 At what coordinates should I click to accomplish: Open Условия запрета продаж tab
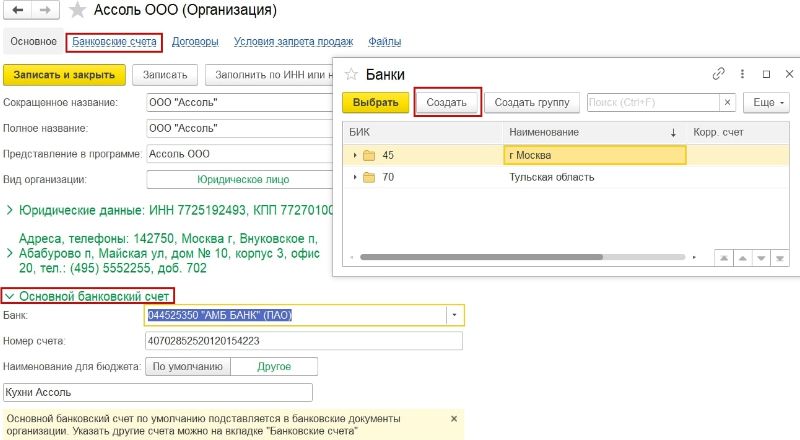(293, 42)
